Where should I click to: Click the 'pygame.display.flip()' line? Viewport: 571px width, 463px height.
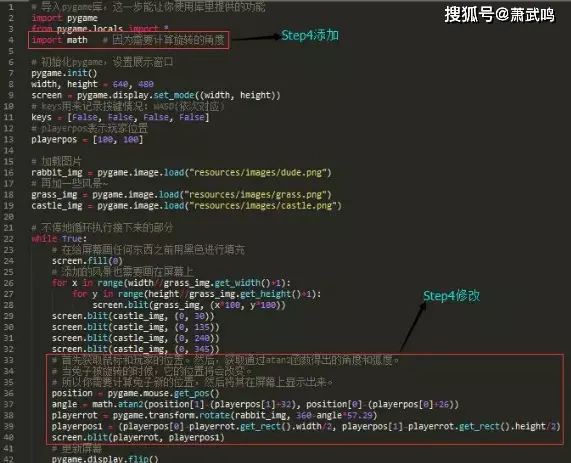pos(105,459)
